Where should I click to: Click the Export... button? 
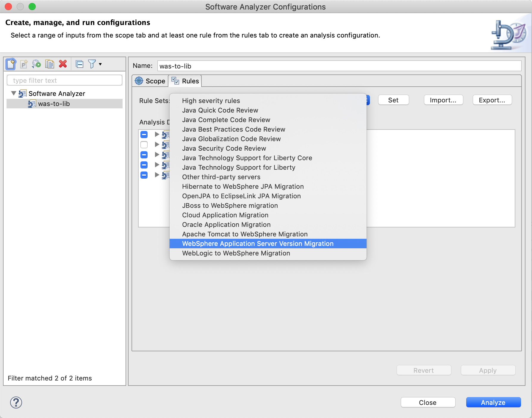(x=492, y=100)
